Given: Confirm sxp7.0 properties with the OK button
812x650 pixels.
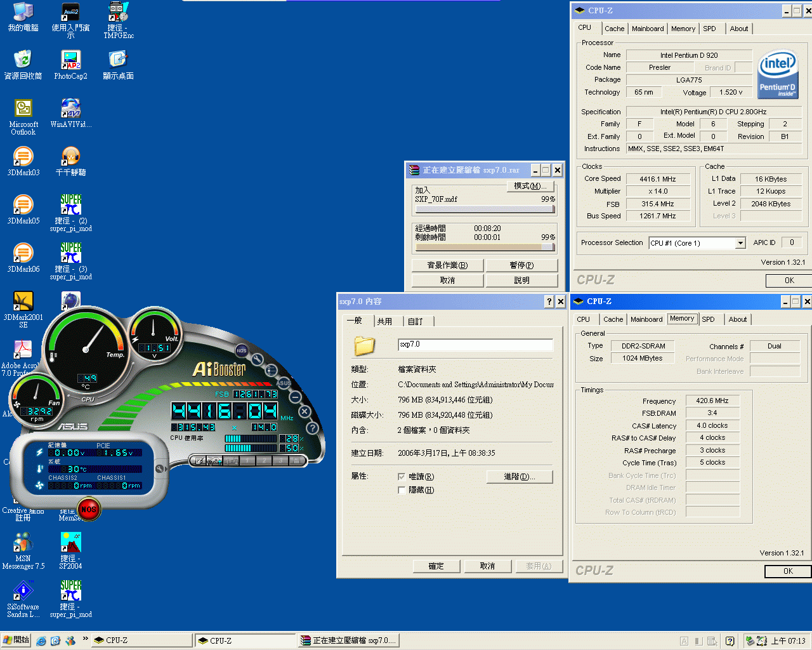Looking at the screenshot, I should click(436, 566).
